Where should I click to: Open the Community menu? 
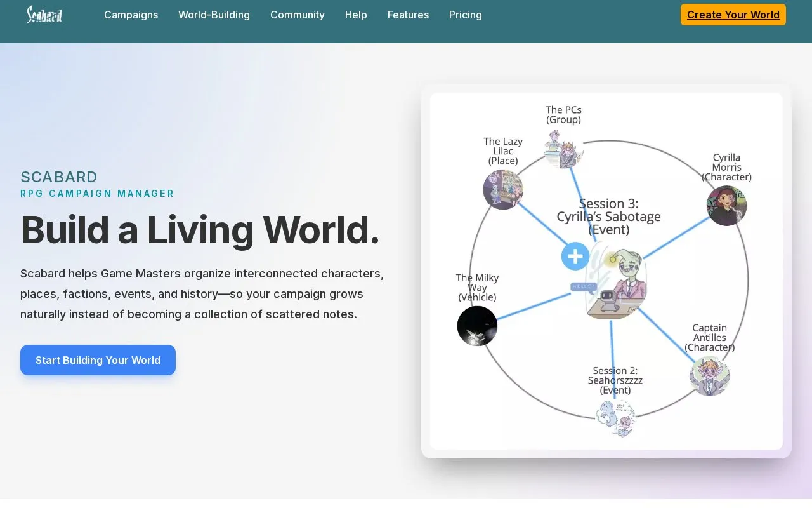pos(298,15)
